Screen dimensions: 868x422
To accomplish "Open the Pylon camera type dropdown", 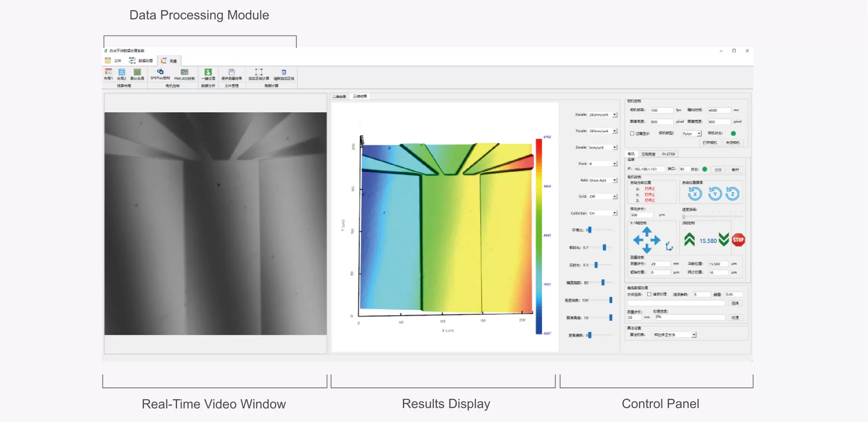I will click(x=699, y=133).
